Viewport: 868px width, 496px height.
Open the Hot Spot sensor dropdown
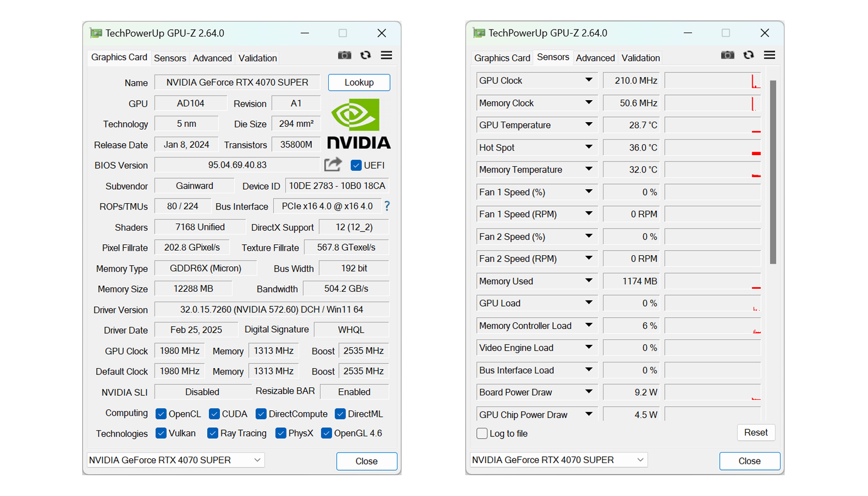coord(589,148)
